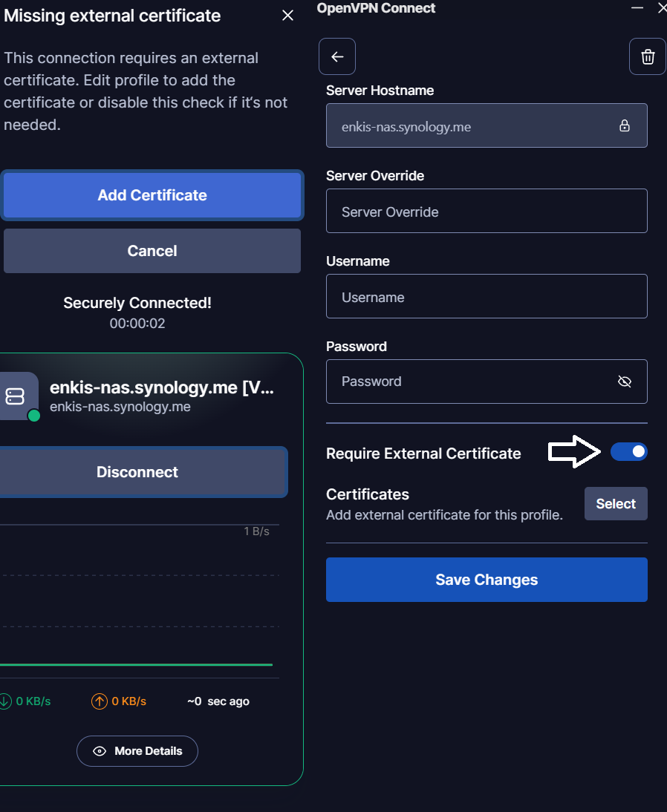Disconnect from enkis-nas.synology.me

pyautogui.click(x=139, y=472)
